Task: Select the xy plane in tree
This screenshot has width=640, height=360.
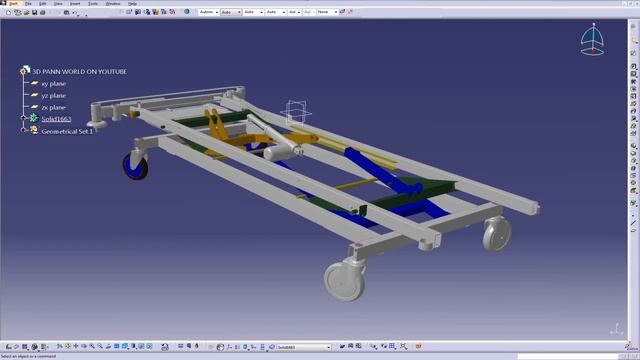Action: (53, 84)
